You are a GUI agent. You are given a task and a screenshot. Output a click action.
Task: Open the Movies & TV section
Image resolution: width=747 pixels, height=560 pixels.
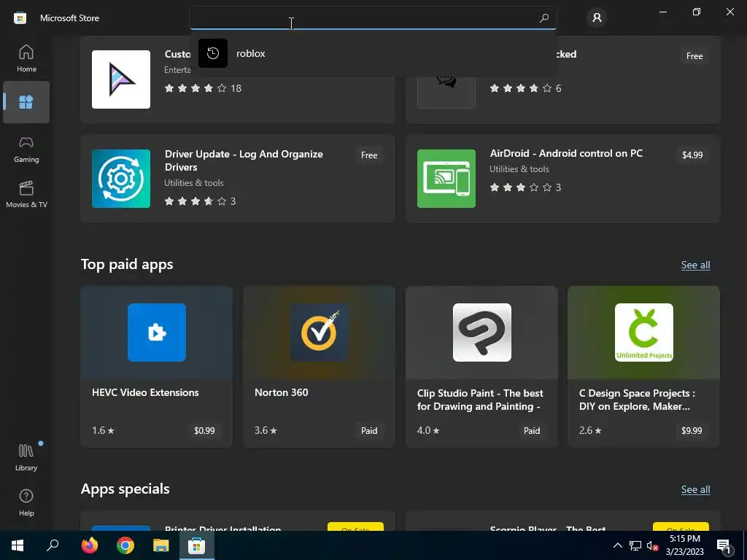pos(26,194)
